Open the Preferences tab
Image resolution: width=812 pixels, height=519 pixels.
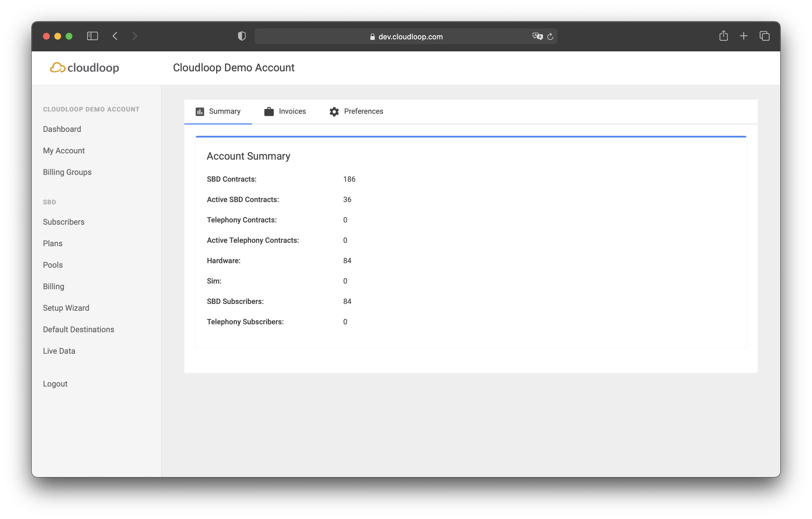(x=356, y=111)
